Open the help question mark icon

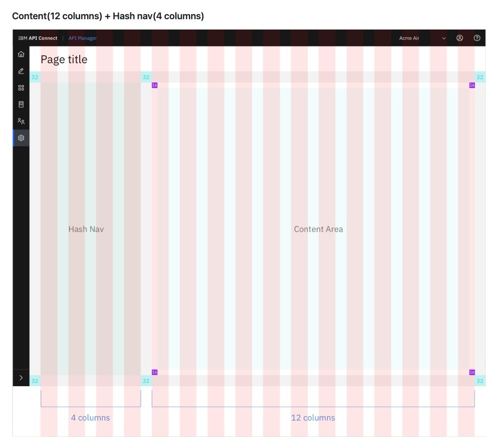click(x=477, y=38)
